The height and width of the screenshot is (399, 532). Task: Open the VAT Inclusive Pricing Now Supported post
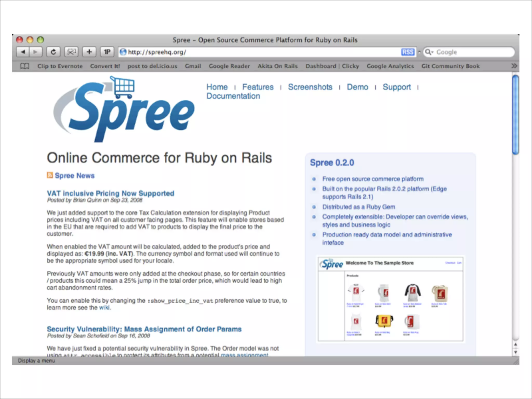(x=110, y=193)
